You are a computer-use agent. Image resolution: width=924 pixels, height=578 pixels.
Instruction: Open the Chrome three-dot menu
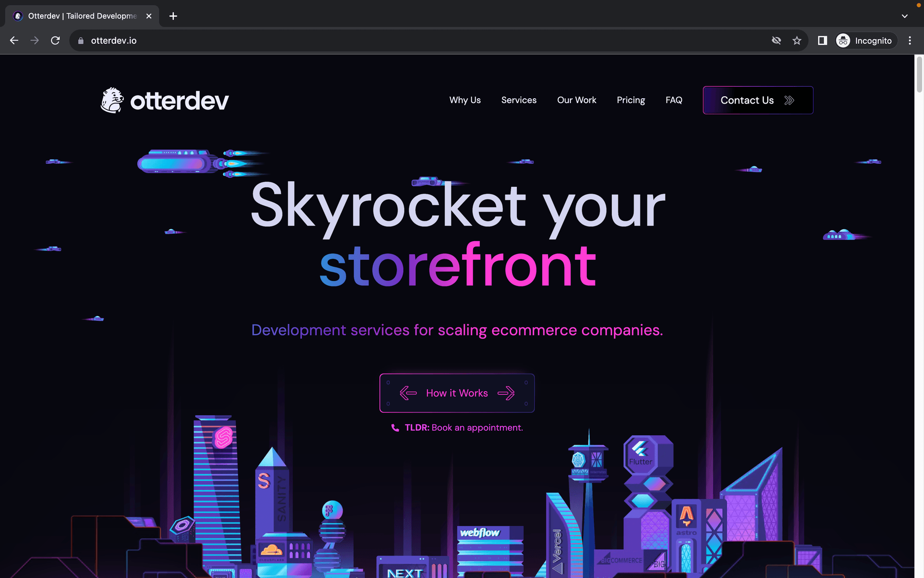910,40
